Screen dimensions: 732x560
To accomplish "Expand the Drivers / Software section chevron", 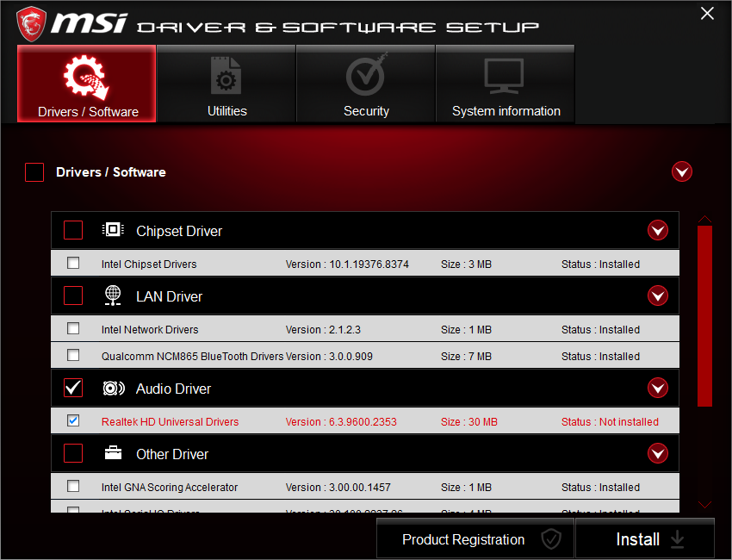I will 682,171.
